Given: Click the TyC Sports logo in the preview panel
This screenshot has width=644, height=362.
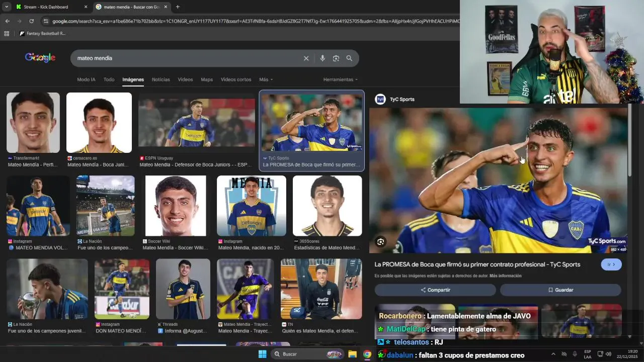Looking at the screenshot, I should click(x=380, y=99).
